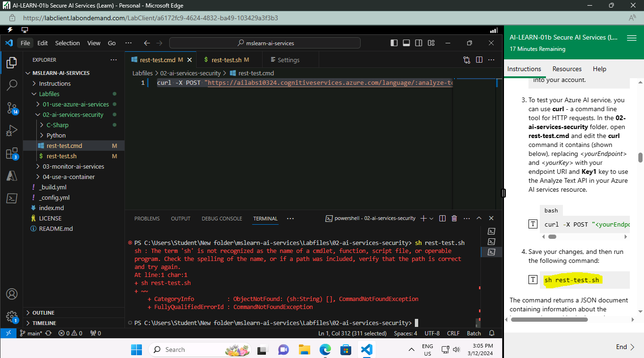Click the mslearn-ai-services command center search box

[x=265, y=43]
